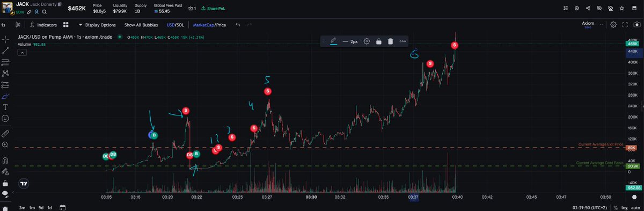The width and height of the screenshot is (644, 211).
Task: Toggle stay in drawing mode
Action: click(x=5, y=172)
